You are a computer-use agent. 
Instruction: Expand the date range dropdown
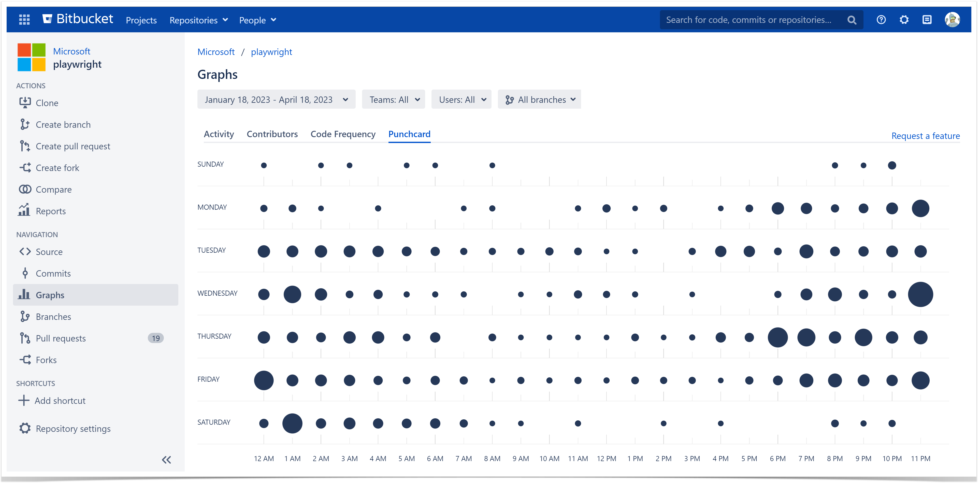(x=276, y=100)
